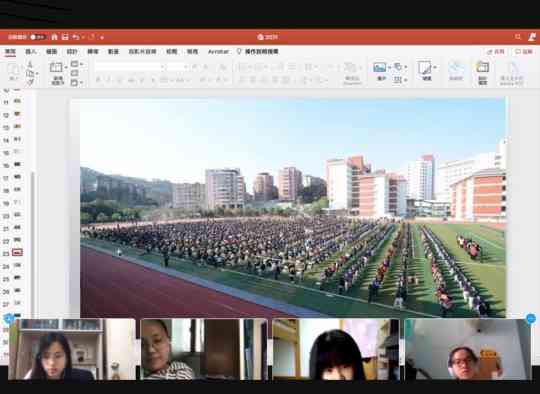
Task: Toggle the AutoSave switch in title bar
Action: point(38,37)
